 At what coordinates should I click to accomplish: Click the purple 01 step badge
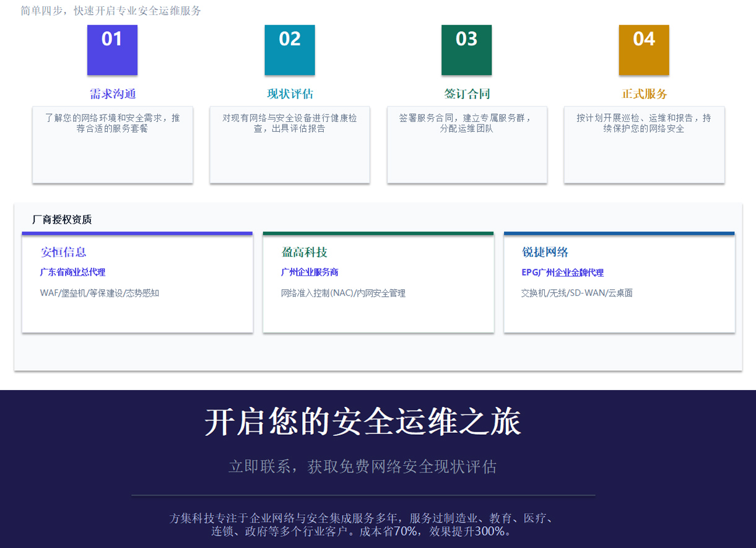coord(112,50)
